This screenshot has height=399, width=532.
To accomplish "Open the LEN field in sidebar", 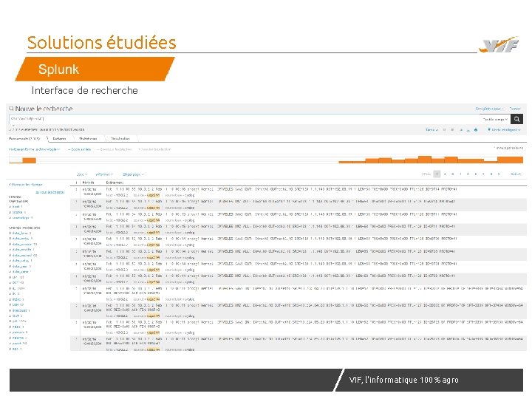I will point(16,304).
